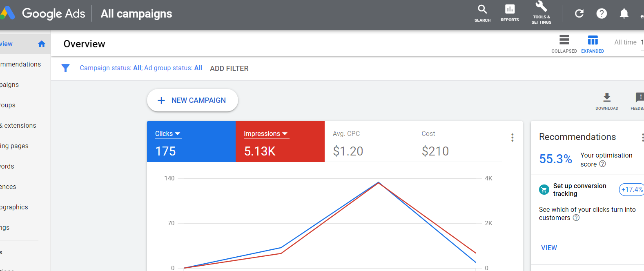Image resolution: width=644 pixels, height=271 pixels.
Task: Click the blue filter funnel icon
Action: point(65,68)
